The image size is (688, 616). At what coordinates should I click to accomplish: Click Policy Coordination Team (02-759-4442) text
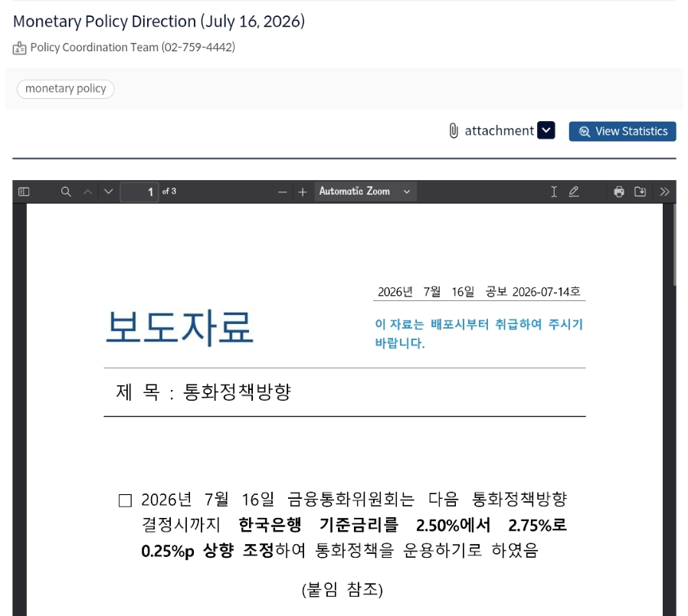(133, 48)
